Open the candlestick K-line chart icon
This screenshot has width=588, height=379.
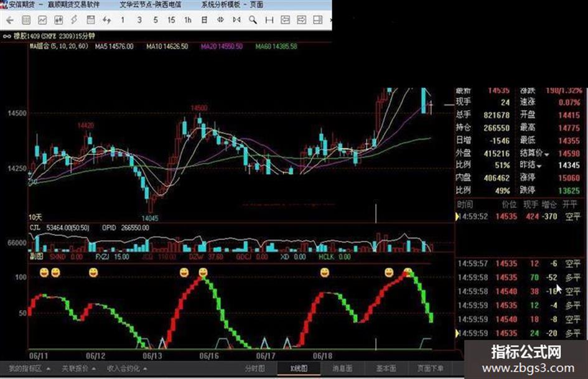pos(58,20)
